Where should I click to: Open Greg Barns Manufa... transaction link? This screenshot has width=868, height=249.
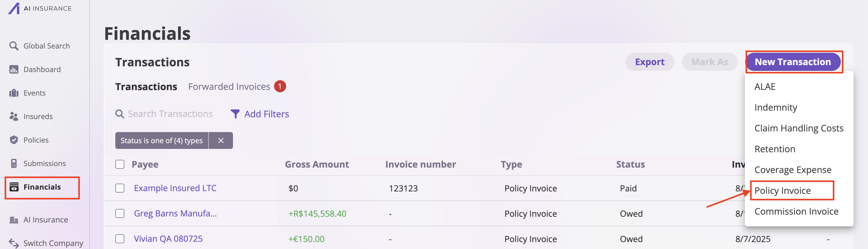[x=175, y=213]
